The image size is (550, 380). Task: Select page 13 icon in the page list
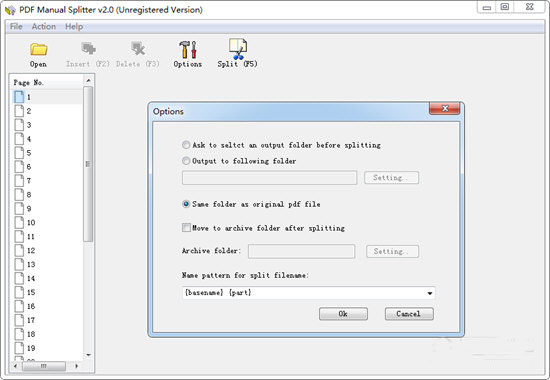pos(19,264)
